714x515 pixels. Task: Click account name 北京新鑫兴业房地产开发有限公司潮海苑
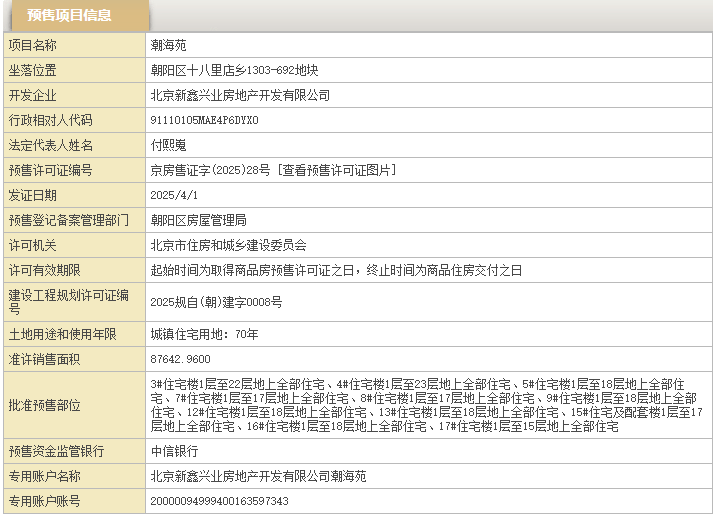pos(258,476)
